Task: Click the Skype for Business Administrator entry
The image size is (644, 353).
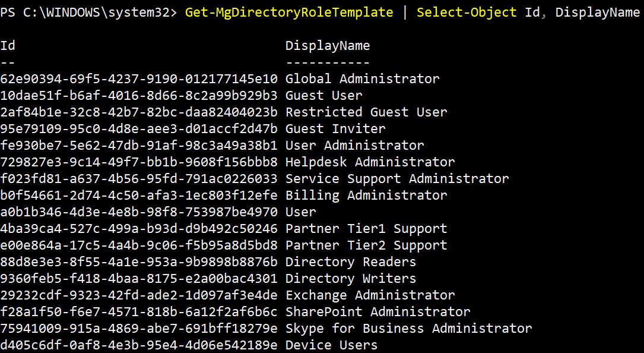Action: [409, 328]
